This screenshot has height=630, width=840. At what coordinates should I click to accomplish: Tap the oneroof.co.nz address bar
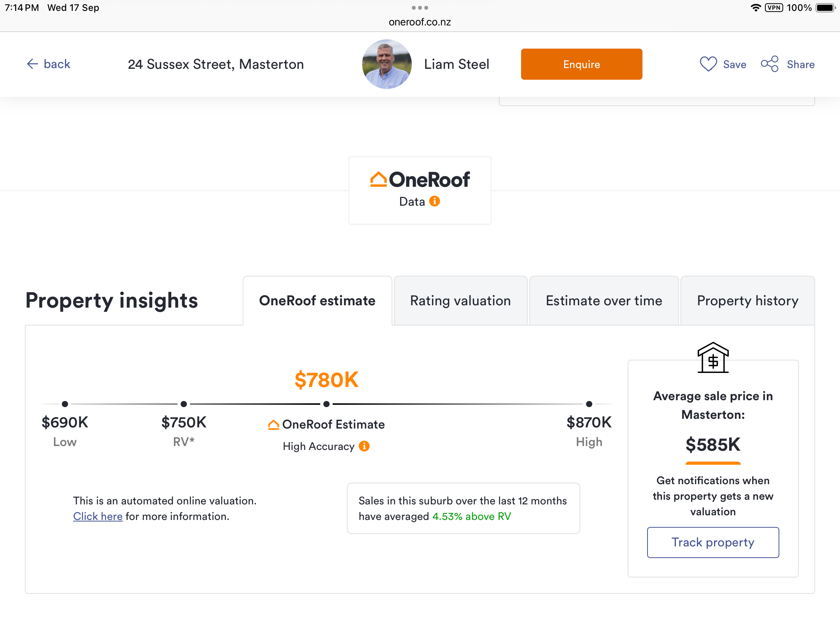(420, 22)
